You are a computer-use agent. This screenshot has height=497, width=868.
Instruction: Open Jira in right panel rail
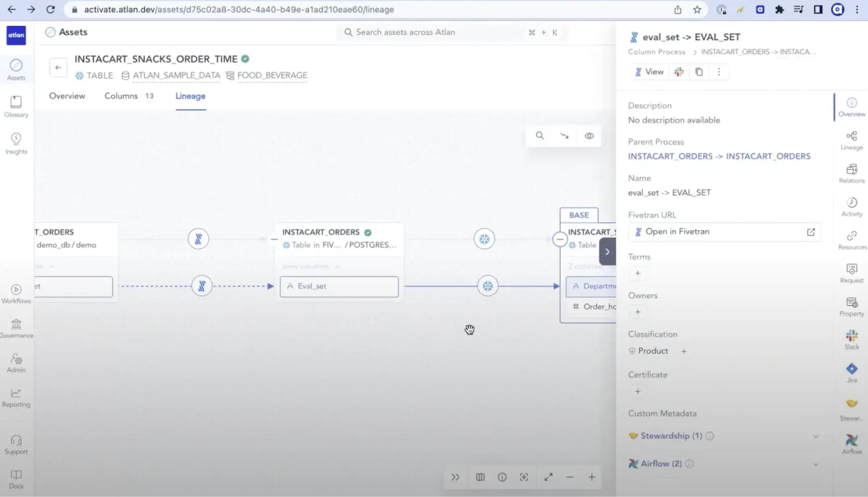click(852, 373)
